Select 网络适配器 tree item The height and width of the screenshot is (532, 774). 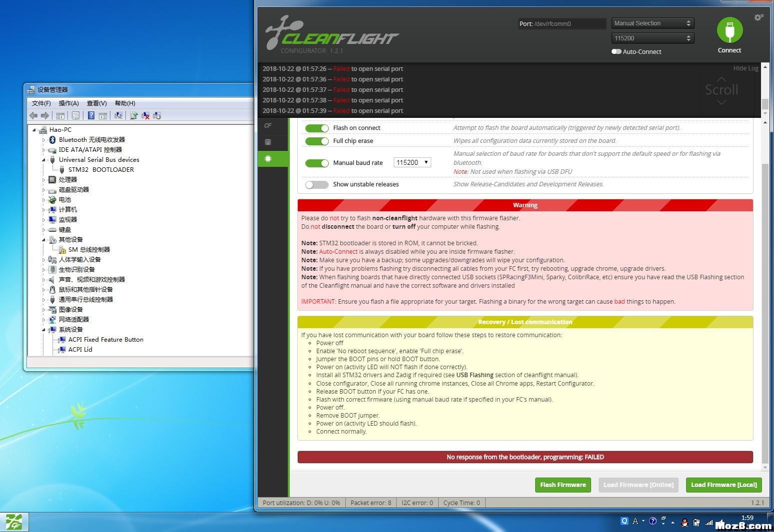[x=73, y=319]
